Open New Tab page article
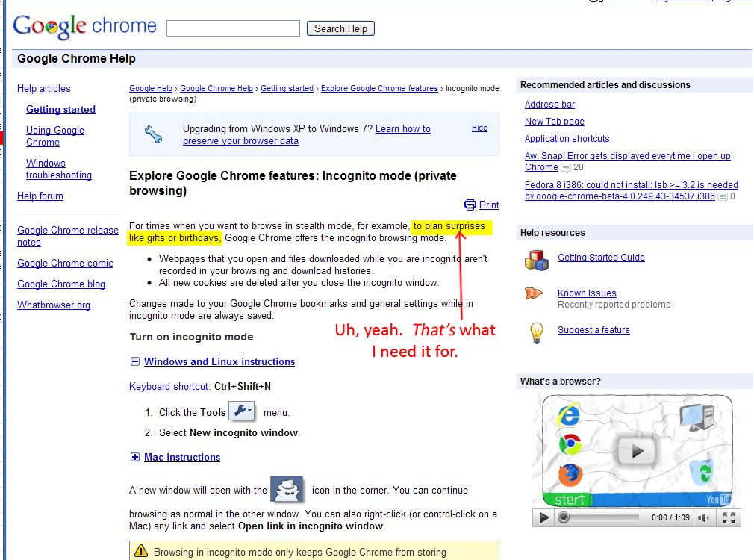Screen dimensions: 754x560 (x=555, y=122)
